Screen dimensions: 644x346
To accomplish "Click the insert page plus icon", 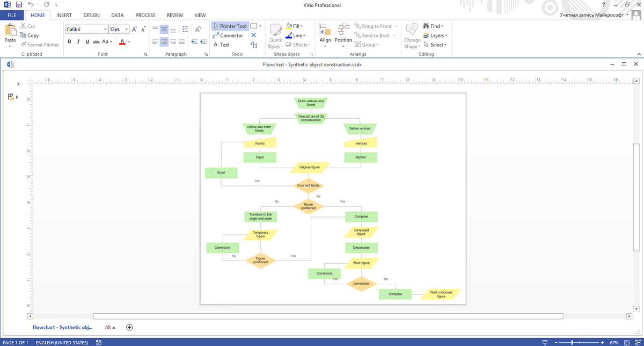I will click(x=129, y=327).
